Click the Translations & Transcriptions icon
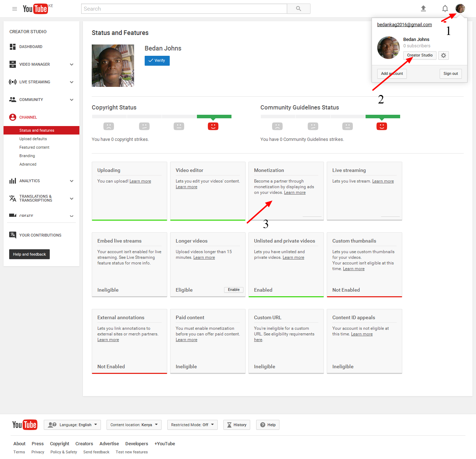This screenshot has width=476, height=459. click(x=13, y=198)
